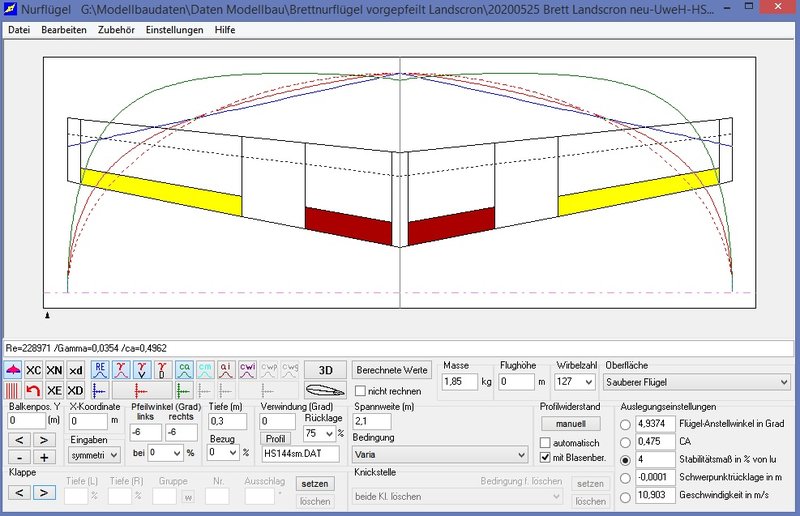Enable the 'nicht rechnen' checkbox
This screenshot has width=800, height=516.
(360, 391)
